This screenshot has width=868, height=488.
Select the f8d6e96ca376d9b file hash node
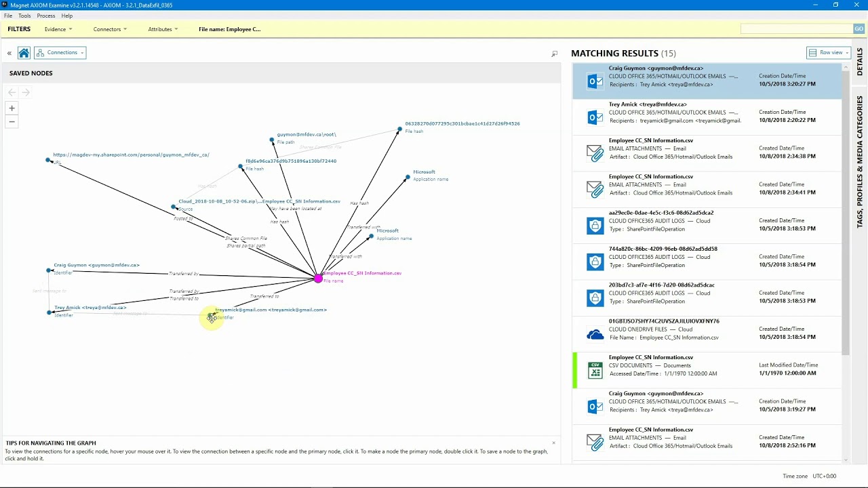(241, 166)
